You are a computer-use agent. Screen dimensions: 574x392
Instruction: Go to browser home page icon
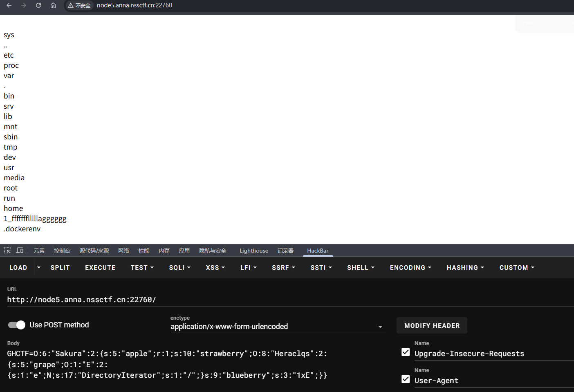tap(53, 5)
